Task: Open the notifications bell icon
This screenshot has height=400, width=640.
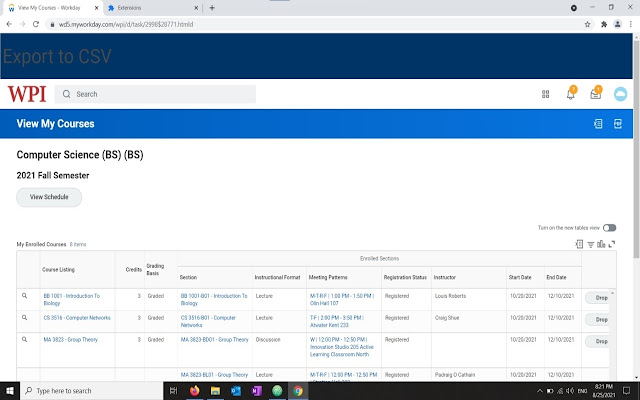Action: (571, 93)
